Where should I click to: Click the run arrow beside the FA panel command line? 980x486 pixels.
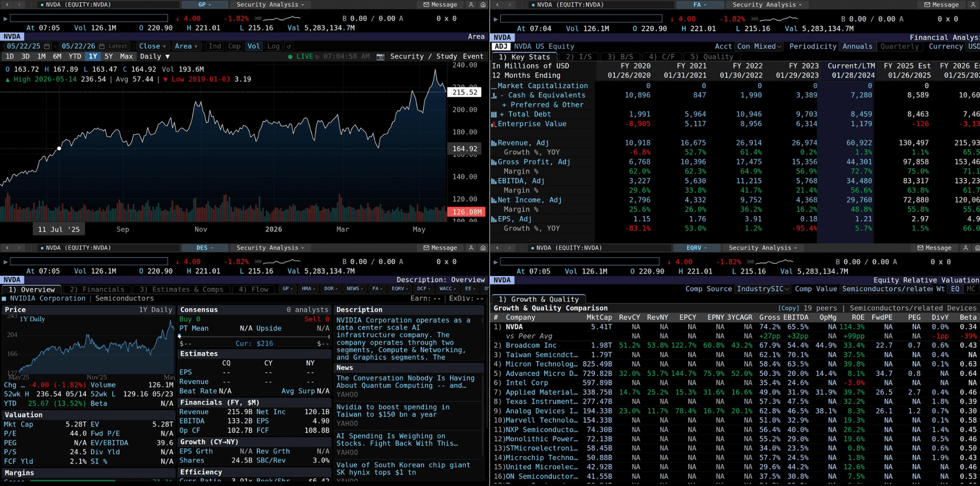[x=495, y=19]
